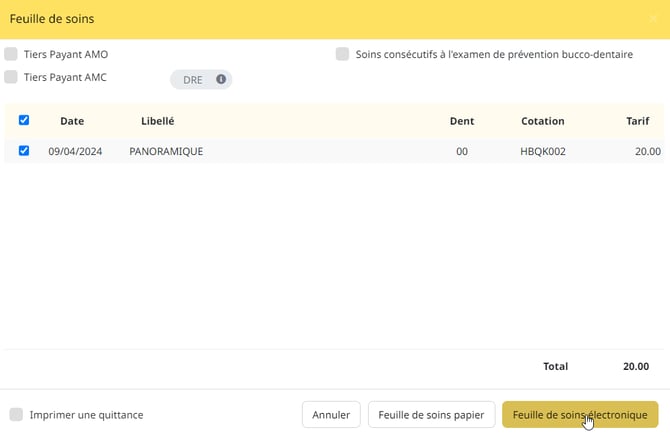Uncheck the PANORAMIQUE row checkbox

[24, 151]
